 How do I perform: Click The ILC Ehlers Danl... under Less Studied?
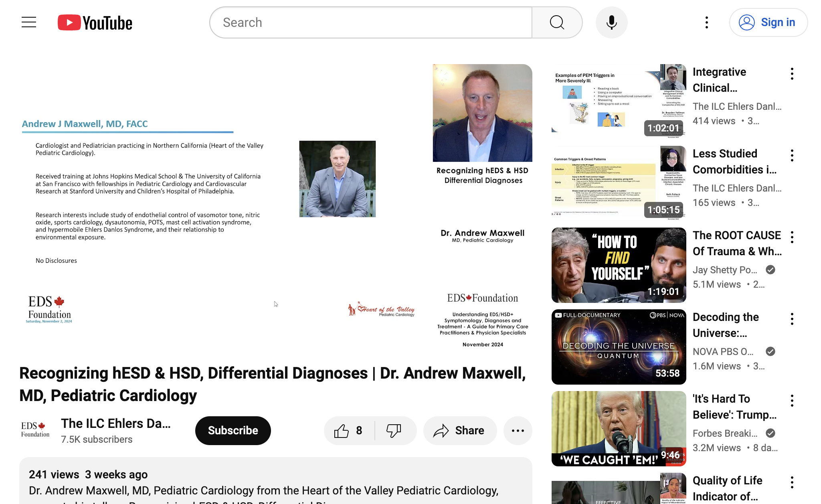[x=737, y=188]
